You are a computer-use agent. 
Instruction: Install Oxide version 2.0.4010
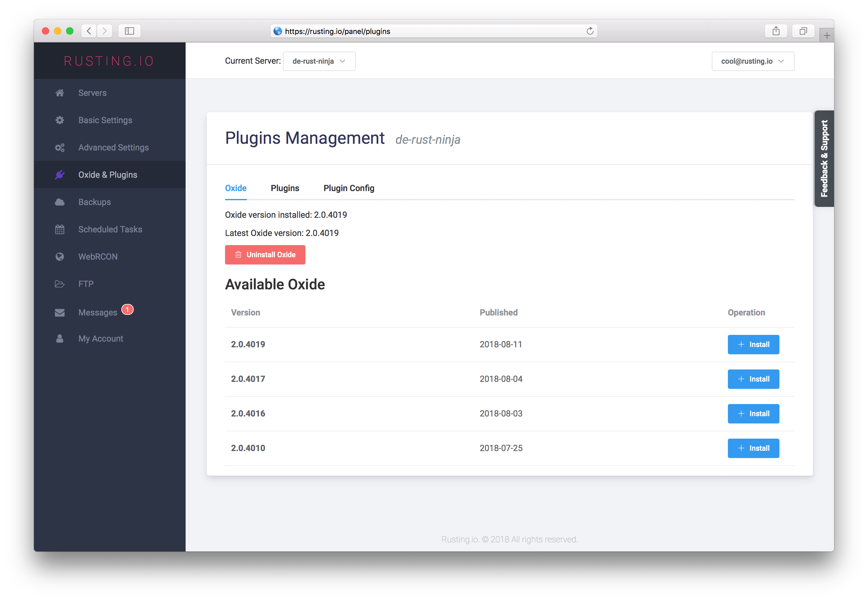click(753, 448)
